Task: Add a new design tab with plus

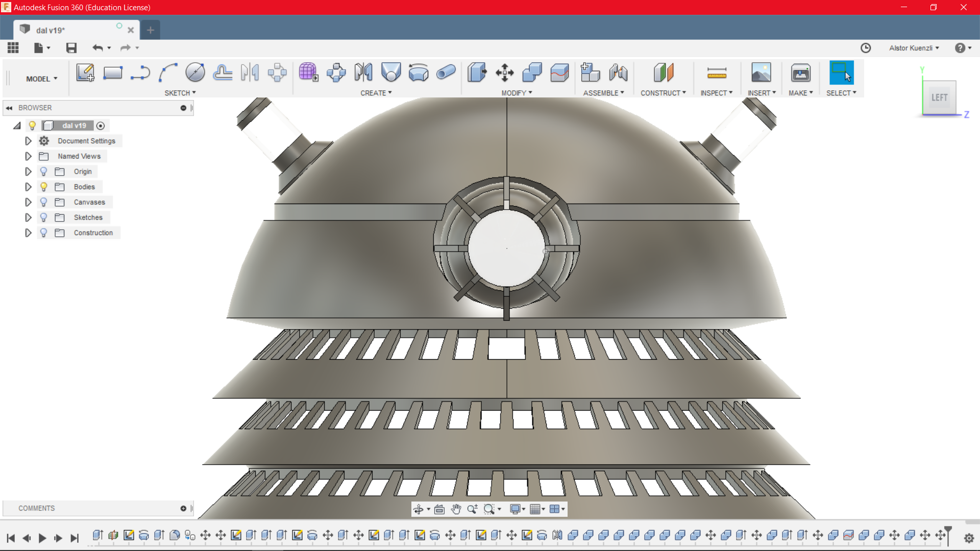Action: click(x=150, y=30)
